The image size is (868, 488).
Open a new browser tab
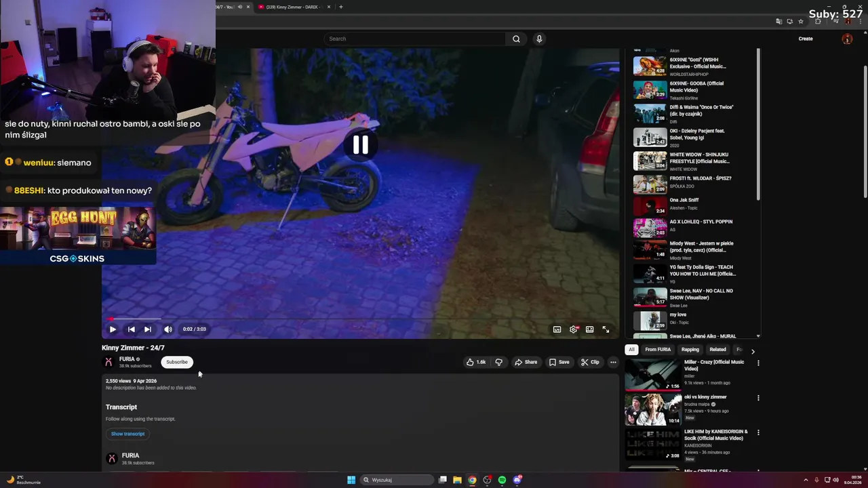tap(341, 7)
